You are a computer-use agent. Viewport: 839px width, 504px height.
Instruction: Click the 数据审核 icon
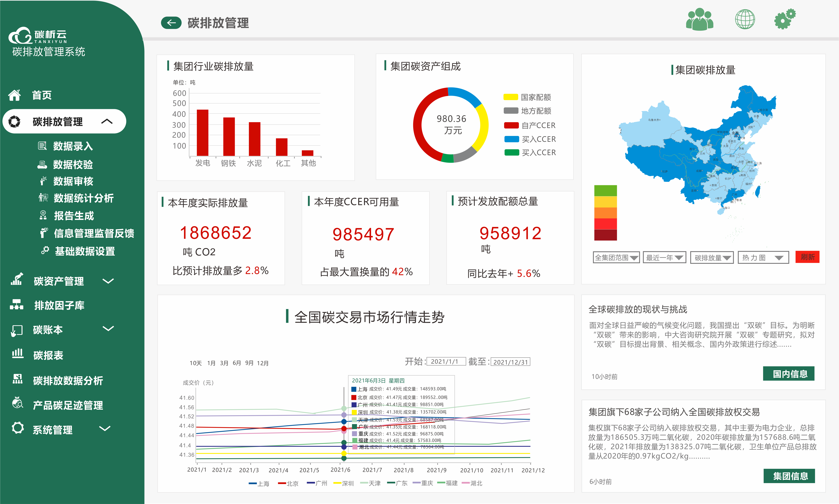tap(43, 181)
